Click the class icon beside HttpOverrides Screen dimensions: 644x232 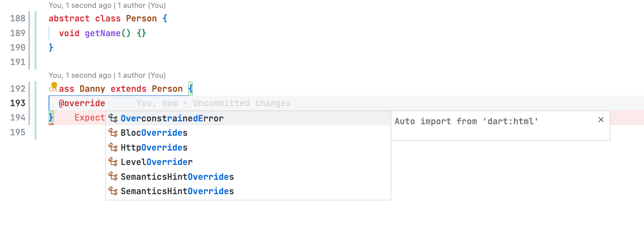click(x=113, y=147)
